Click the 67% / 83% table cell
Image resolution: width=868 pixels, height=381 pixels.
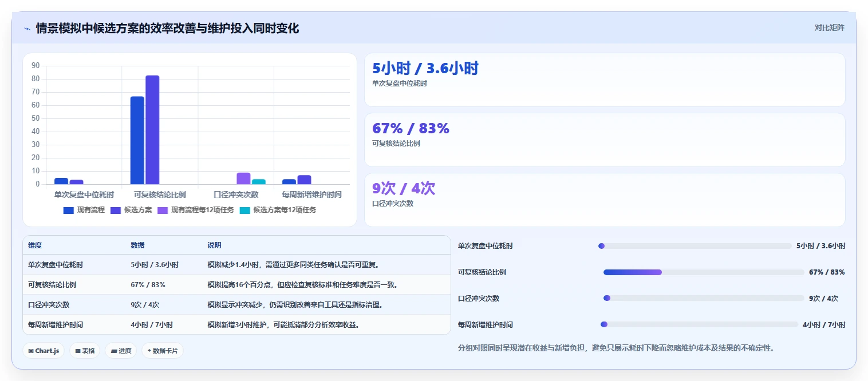click(x=148, y=284)
